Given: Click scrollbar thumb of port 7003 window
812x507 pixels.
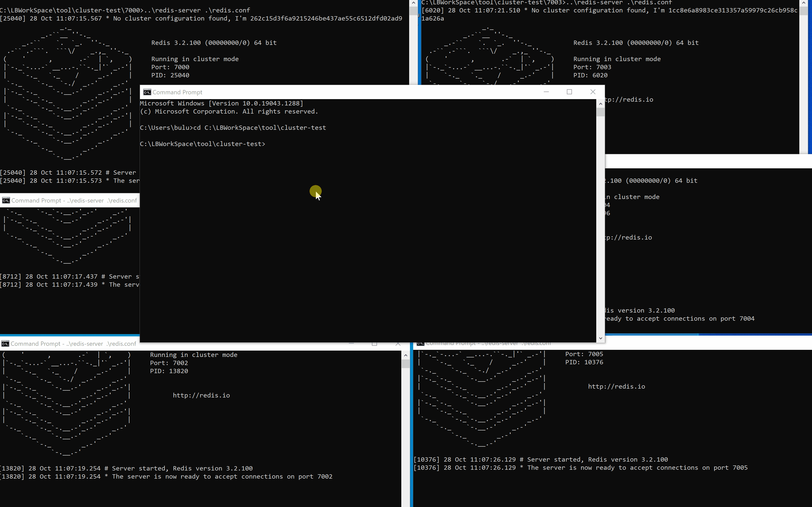Looking at the screenshot, I should click(803, 11).
